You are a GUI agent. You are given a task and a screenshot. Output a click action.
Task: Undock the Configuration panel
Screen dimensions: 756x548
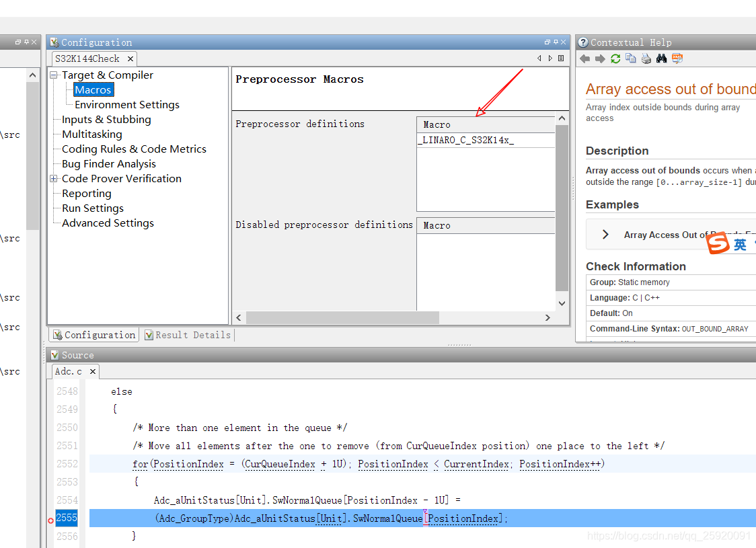tap(547, 42)
